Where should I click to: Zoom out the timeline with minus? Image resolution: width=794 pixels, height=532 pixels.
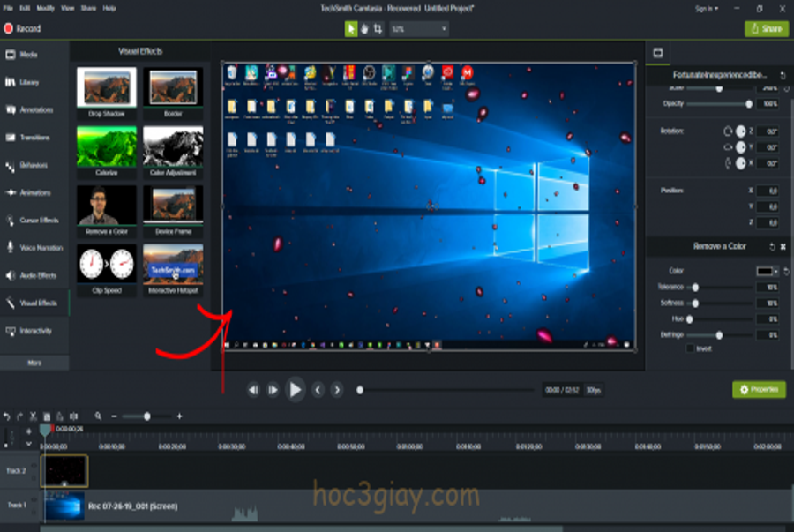(114, 416)
